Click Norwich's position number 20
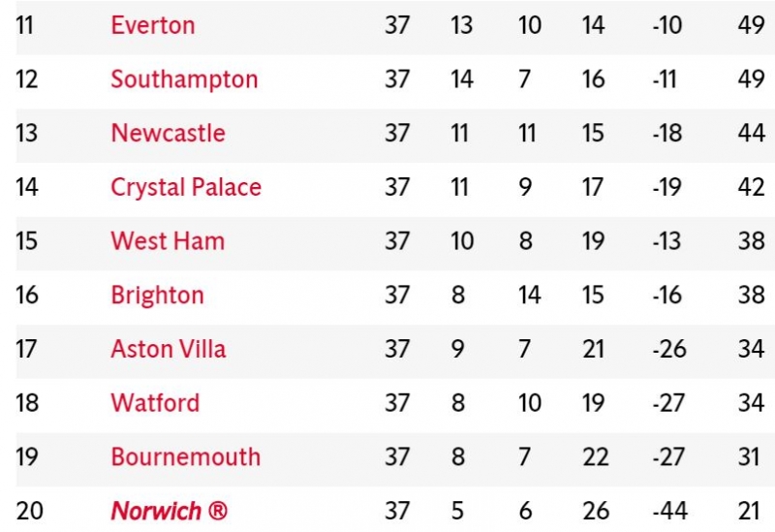Image resolution: width=775 pixels, height=532 pixels. (30, 511)
